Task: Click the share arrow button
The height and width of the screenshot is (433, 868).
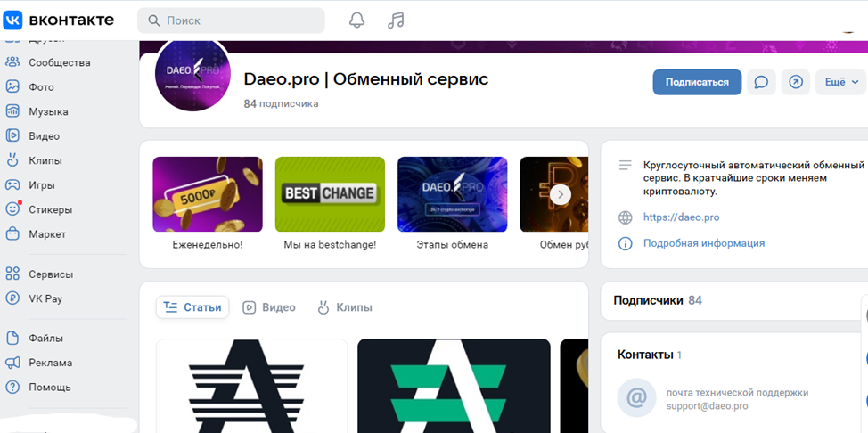Action: 796,82
